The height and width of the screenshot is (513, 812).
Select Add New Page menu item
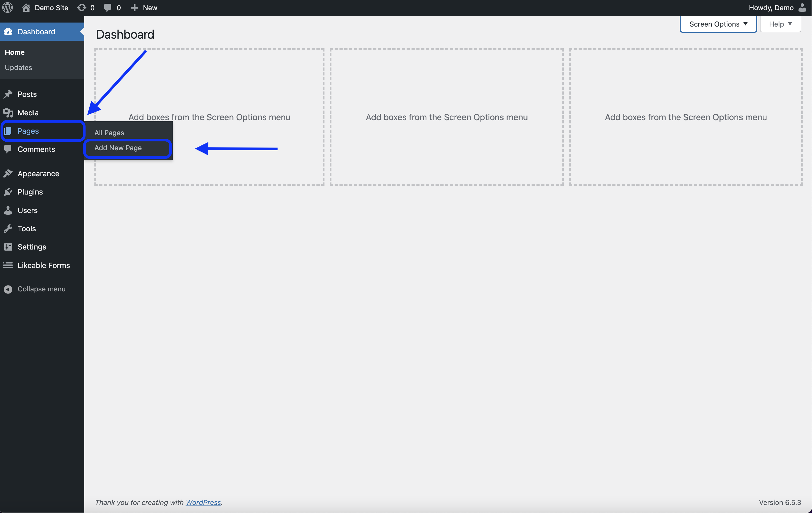point(117,147)
